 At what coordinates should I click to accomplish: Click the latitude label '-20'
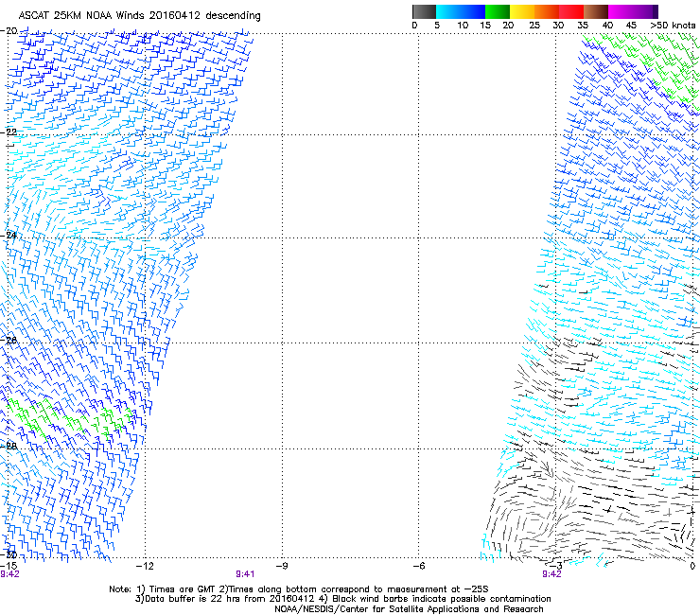coord(9,31)
